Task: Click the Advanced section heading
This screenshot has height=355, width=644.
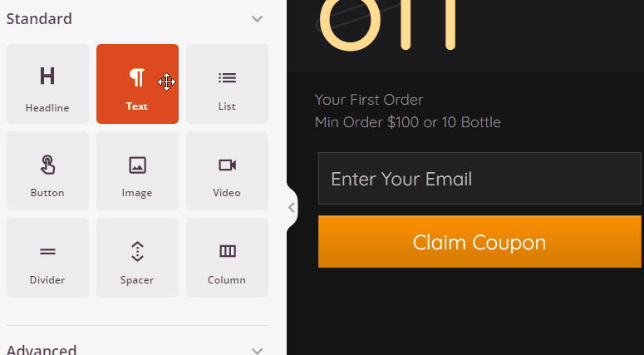Action: [42, 350]
